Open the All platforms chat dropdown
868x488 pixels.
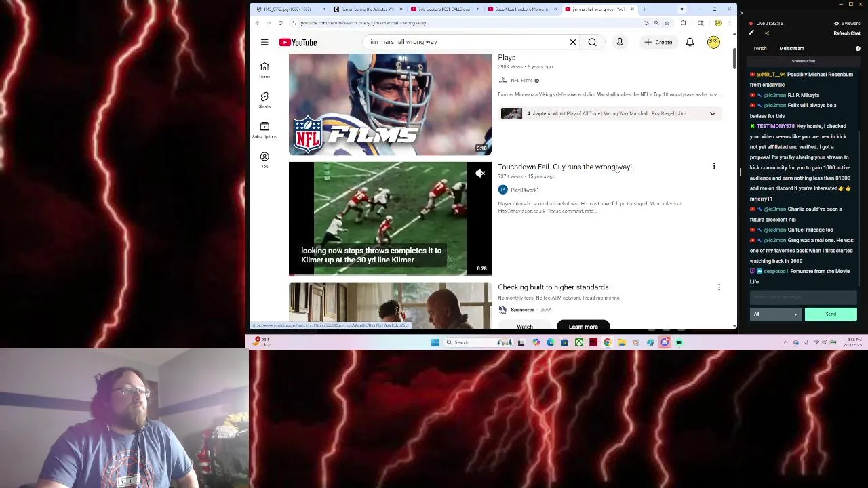[x=775, y=314]
